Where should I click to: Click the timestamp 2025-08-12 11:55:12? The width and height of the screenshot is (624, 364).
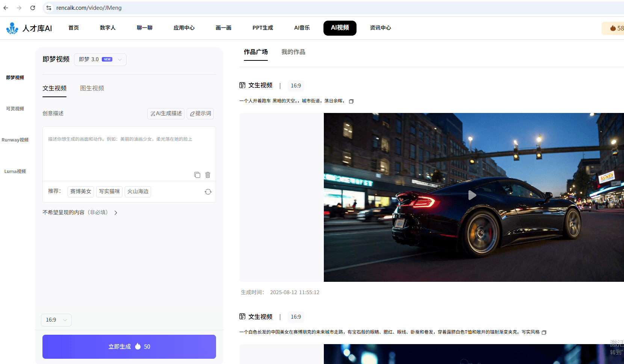(295, 292)
